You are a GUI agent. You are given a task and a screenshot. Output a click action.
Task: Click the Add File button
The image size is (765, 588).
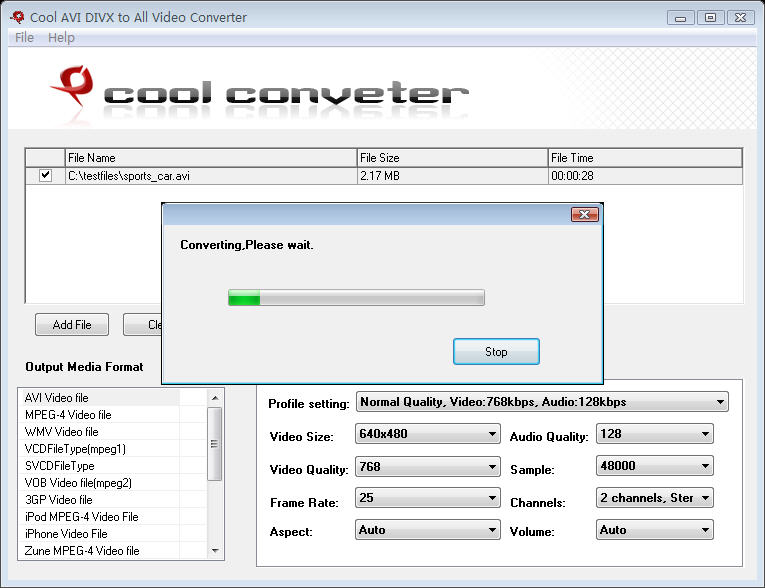point(72,324)
